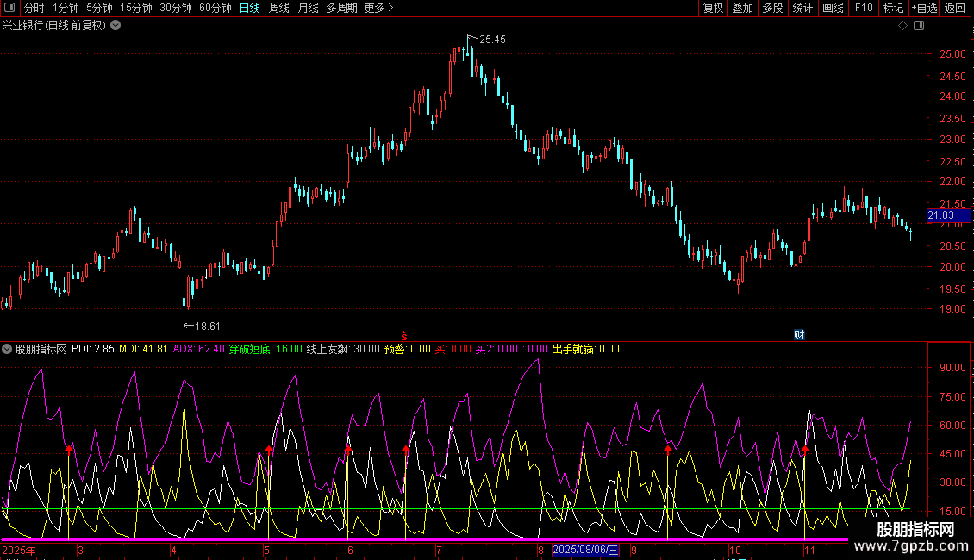Toggle the right side panel icon
Viewport: 974px width, 560px height.
[918, 26]
